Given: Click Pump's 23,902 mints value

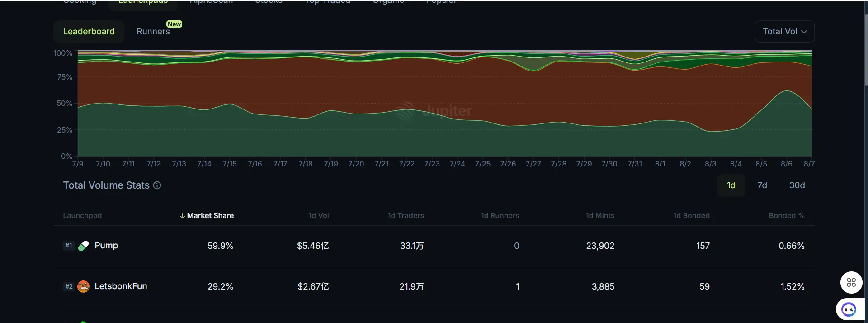Looking at the screenshot, I should click(600, 246).
